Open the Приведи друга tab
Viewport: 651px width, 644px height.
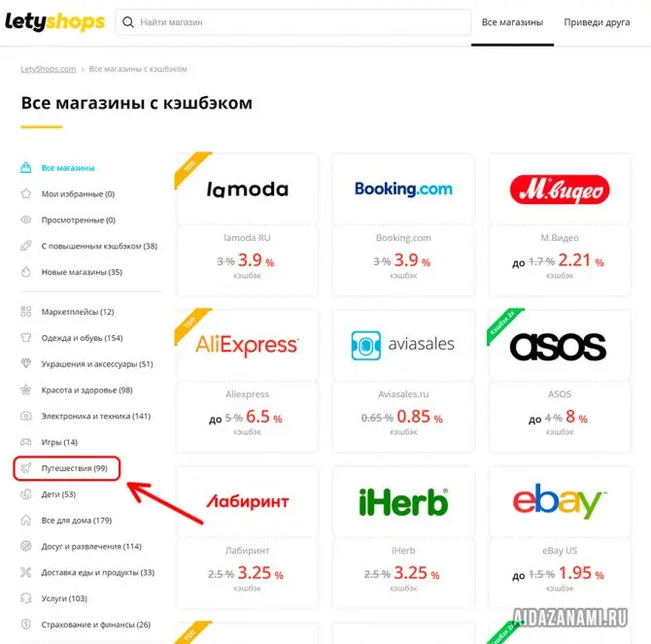coord(597,22)
